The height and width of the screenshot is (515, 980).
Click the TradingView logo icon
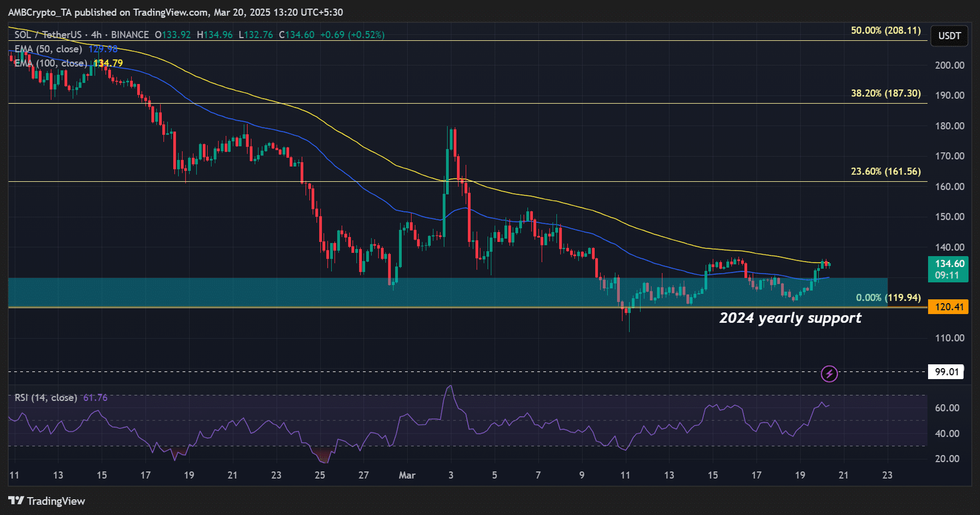[x=17, y=501]
